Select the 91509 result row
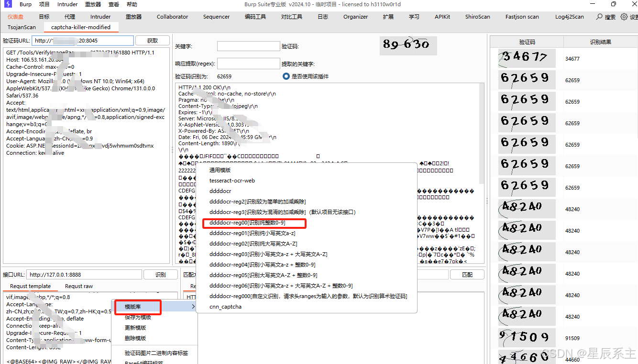 (563, 338)
